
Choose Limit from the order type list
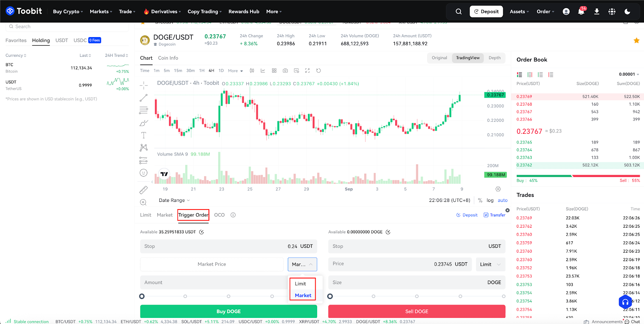click(x=300, y=284)
